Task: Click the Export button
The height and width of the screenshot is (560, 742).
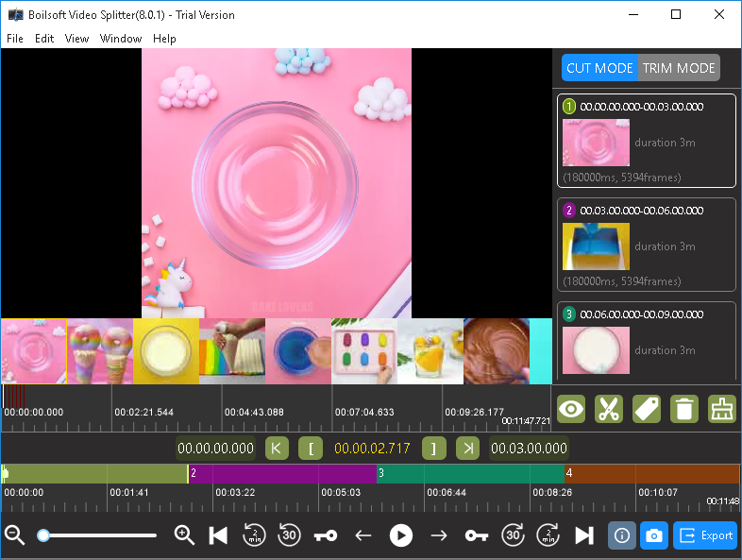Action: (x=705, y=535)
